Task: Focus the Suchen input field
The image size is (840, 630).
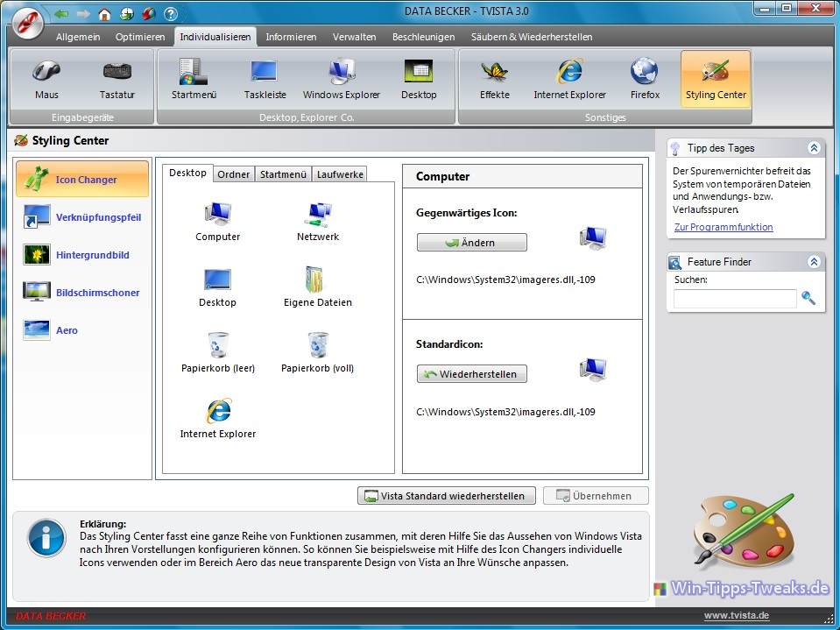Action: (735, 299)
